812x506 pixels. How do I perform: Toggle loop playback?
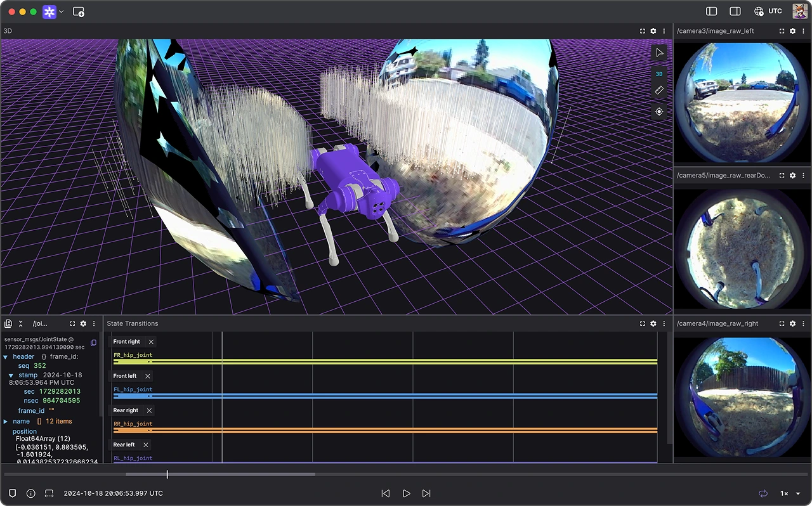point(762,493)
